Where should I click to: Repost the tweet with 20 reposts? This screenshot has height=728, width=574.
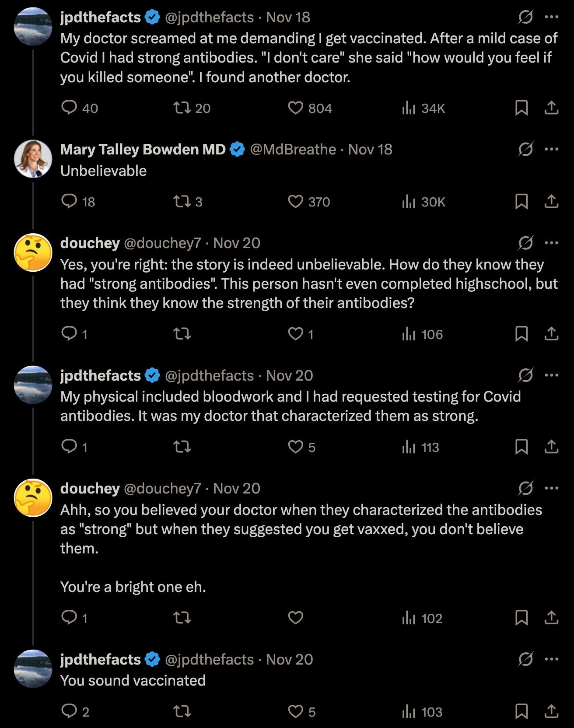[x=182, y=108]
